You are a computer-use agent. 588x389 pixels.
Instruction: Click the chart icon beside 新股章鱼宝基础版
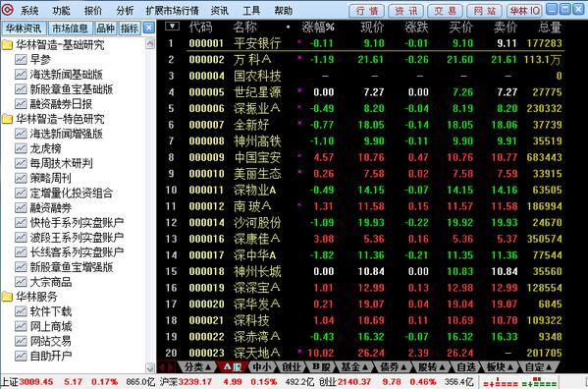click(21, 89)
